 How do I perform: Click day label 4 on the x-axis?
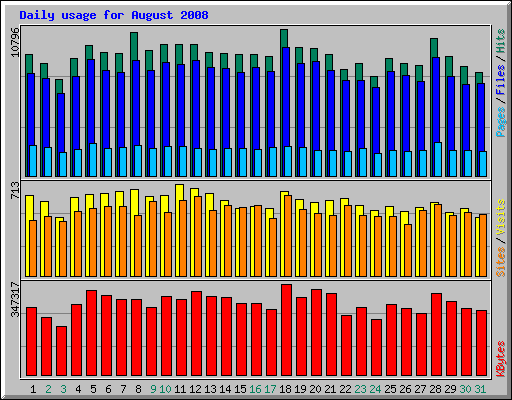coord(78,389)
